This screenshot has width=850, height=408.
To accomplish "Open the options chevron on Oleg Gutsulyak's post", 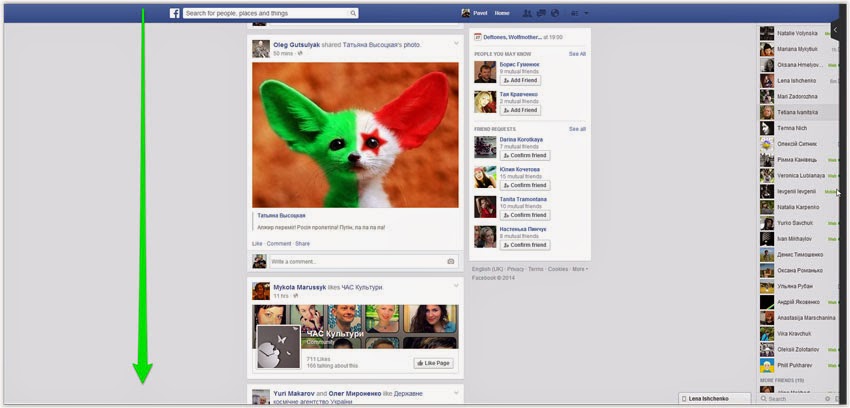I will pos(456,43).
